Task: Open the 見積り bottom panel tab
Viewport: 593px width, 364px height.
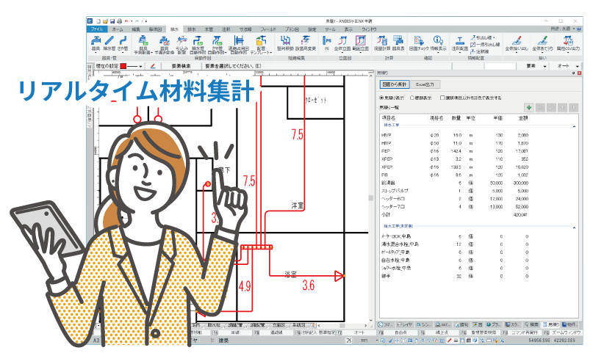Action: click(551, 324)
